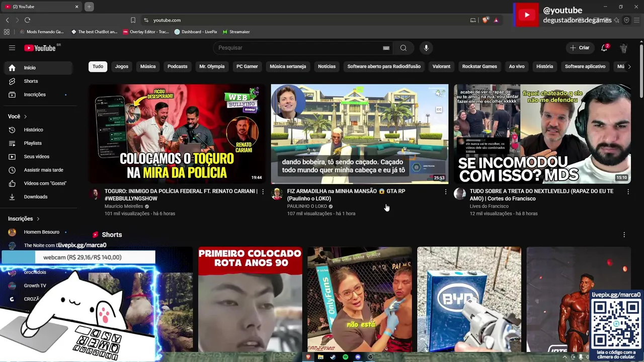Open the browser main menu

tap(636, 20)
